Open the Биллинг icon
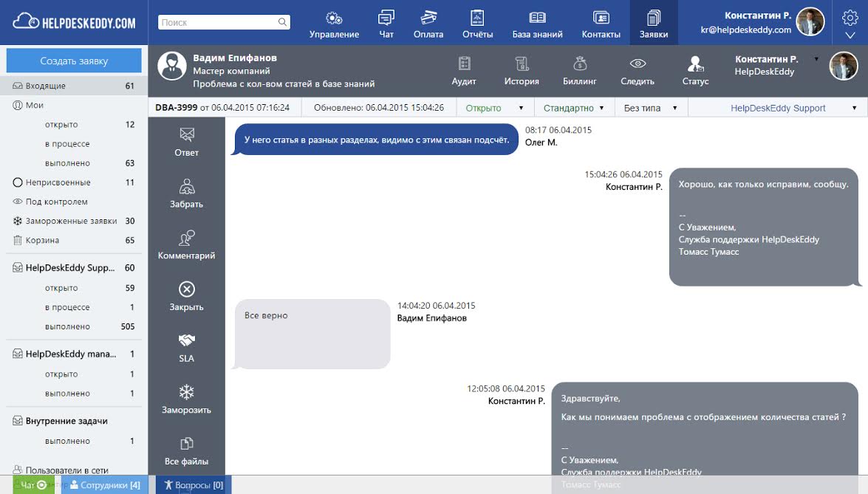This screenshot has width=868, height=494. [581, 69]
